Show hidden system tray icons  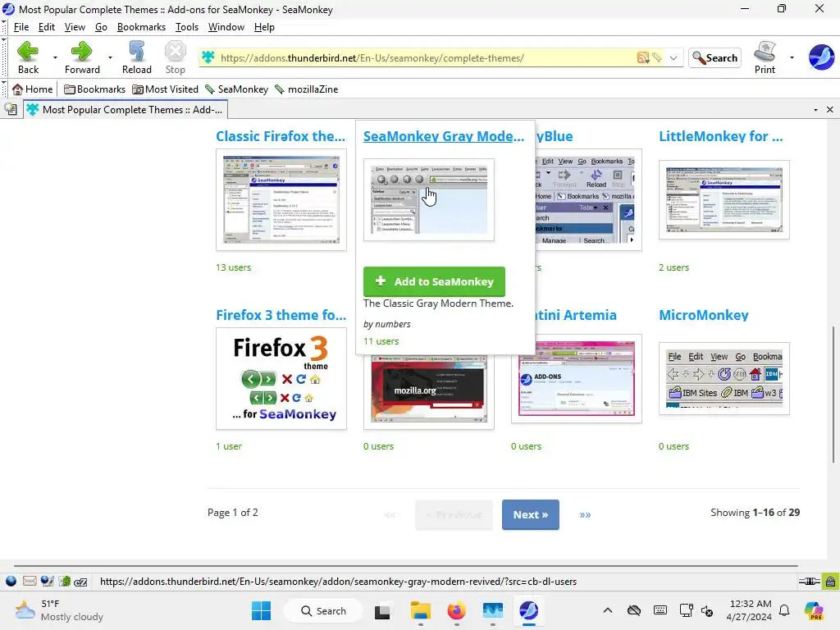[608, 610]
